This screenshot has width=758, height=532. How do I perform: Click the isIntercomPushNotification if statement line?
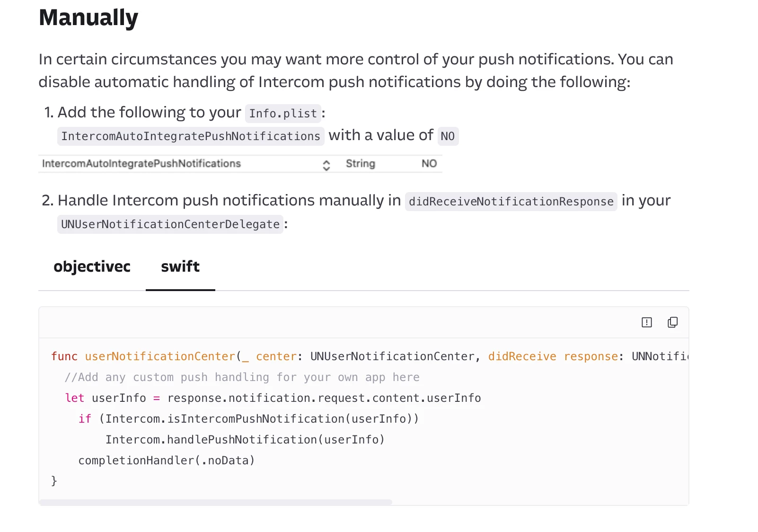tap(248, 419)
